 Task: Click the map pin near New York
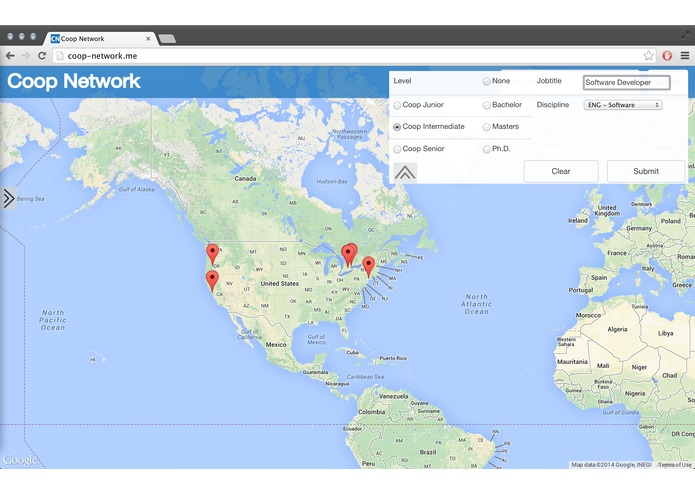tap(368, 267)
